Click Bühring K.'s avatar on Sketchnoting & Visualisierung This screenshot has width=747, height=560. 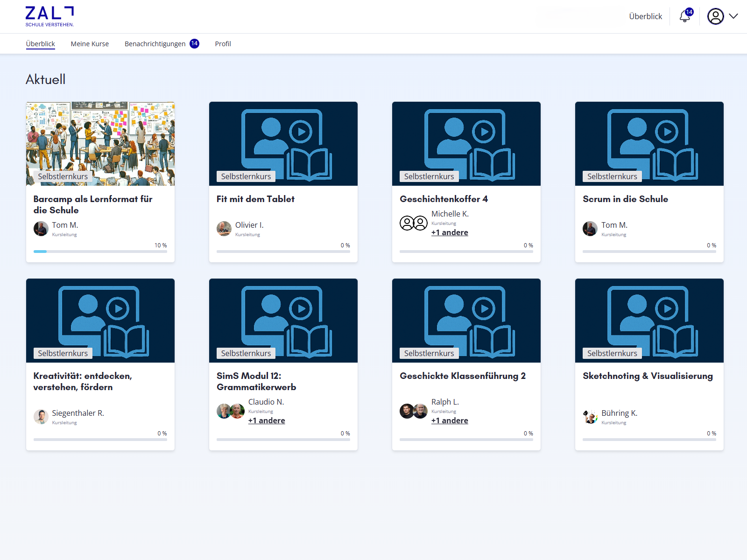tap(590, 417)
